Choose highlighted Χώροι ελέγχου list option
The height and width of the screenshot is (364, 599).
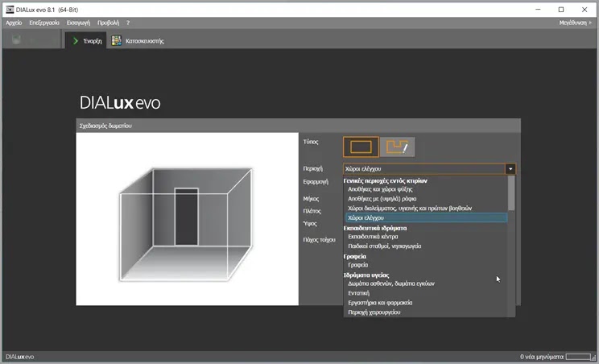pyautogui.click(x=427, y=217)
